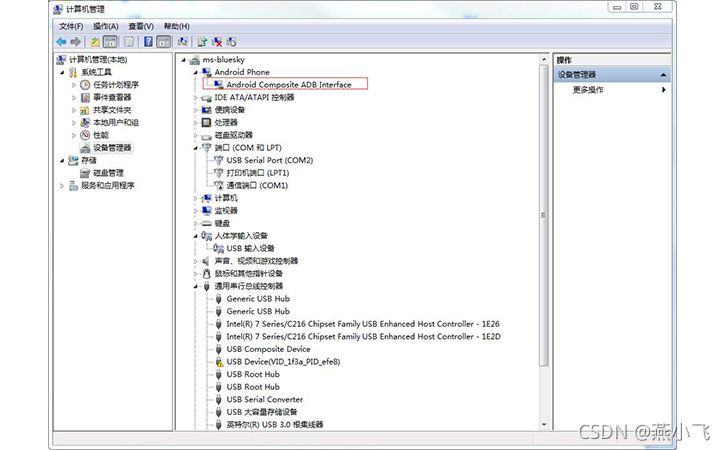The width and height of the screenshot is (726, 450).
Task: Click the Android Composite ADB Interface icon
Action: point(219,85)
